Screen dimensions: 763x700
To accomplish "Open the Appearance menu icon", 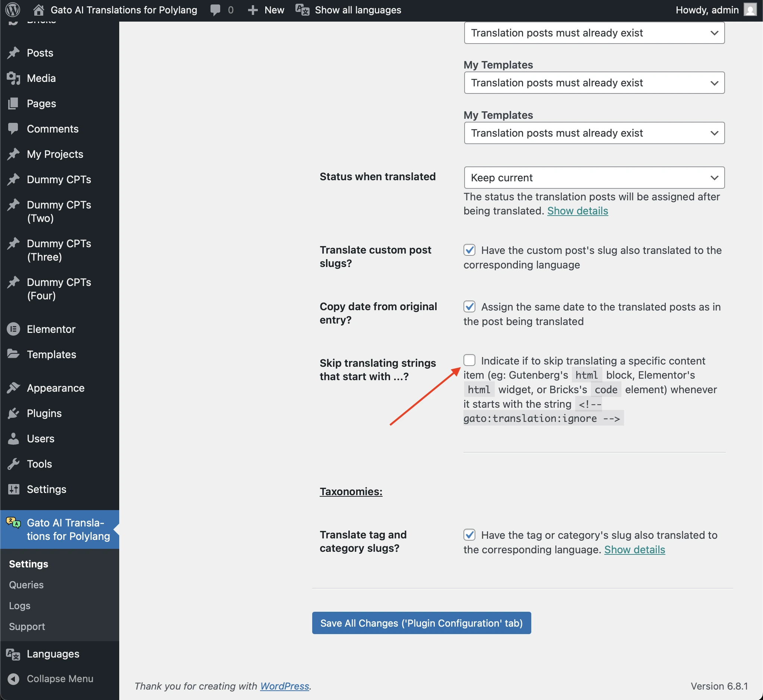I will (14, 388).
